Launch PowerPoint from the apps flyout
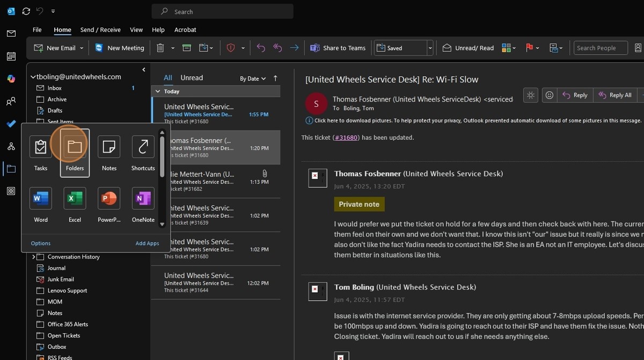The image size is (644, 360). tap(109, 205)
